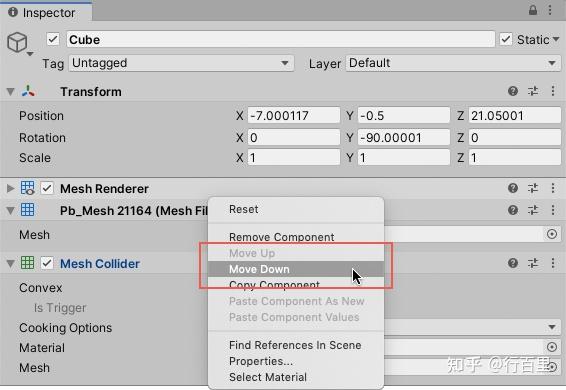Open Transform preset settings icon
566x390 pixels.
tap(533, 91)
